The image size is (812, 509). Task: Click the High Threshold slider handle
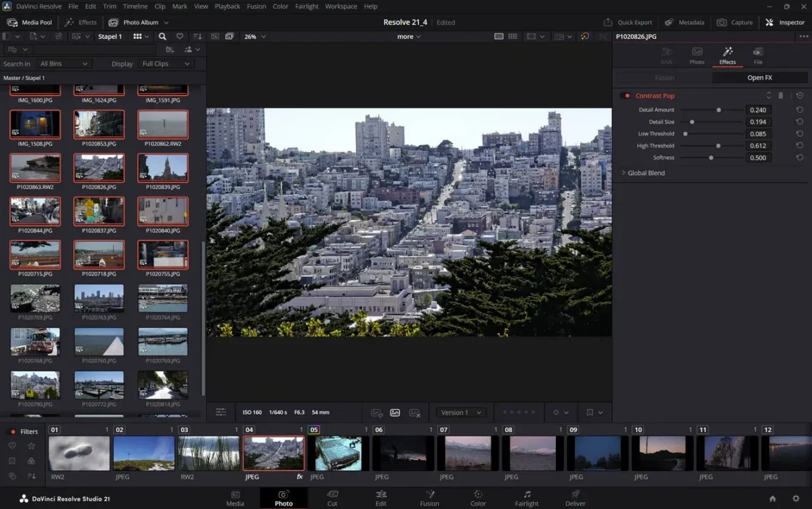[718, 146]
